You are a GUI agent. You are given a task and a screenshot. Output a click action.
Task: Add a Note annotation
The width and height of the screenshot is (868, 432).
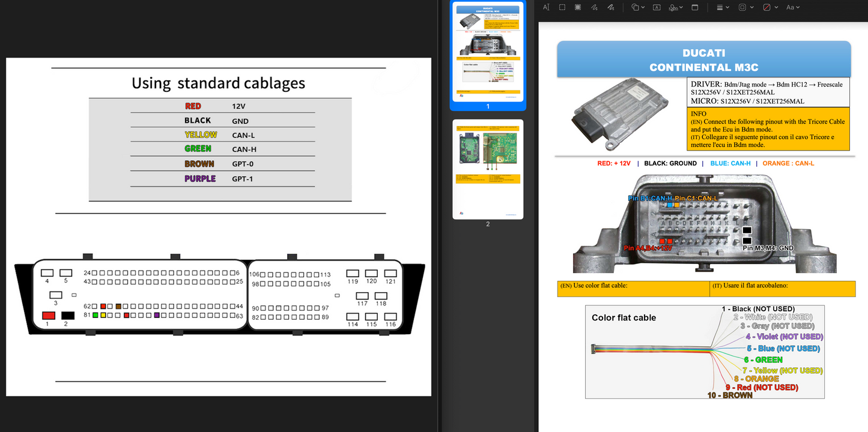pos(695,7)
